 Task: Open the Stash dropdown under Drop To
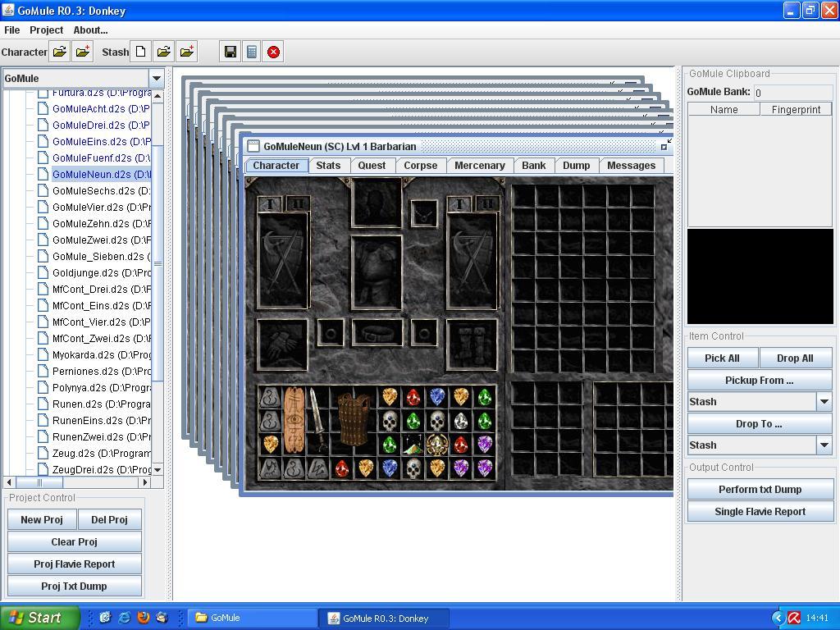824,445
